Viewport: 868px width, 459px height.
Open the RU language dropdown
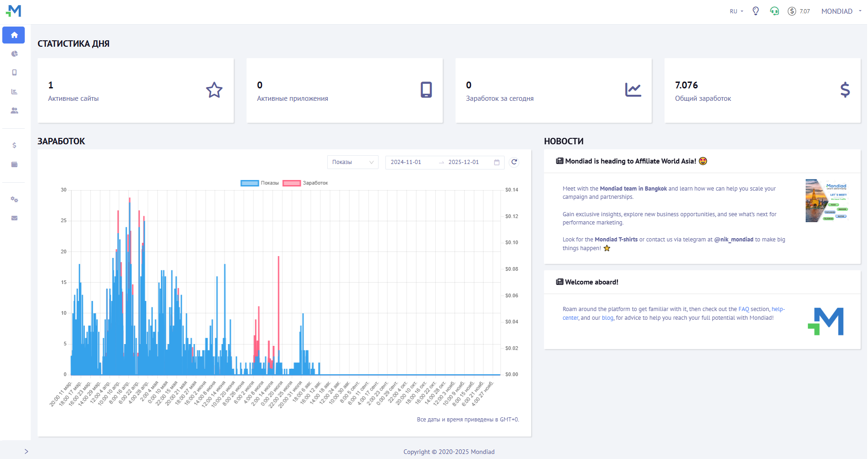pyautogui.click(x=736, y=11)
